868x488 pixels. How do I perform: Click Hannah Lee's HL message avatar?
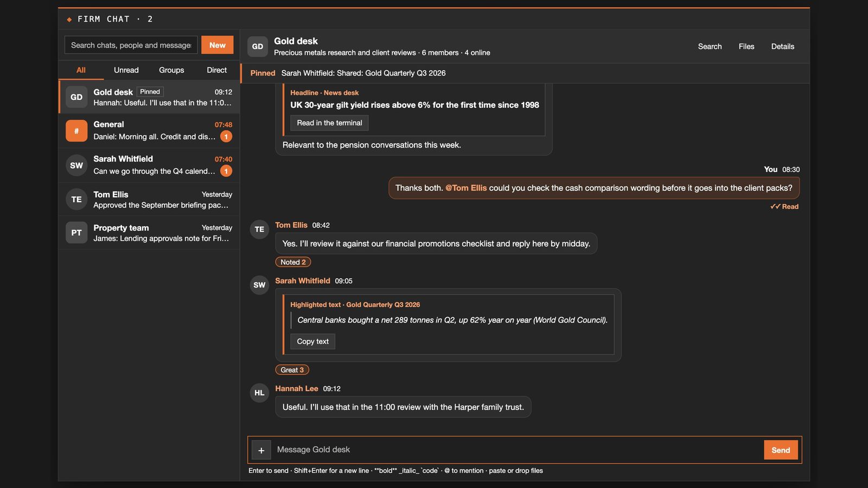259,393
